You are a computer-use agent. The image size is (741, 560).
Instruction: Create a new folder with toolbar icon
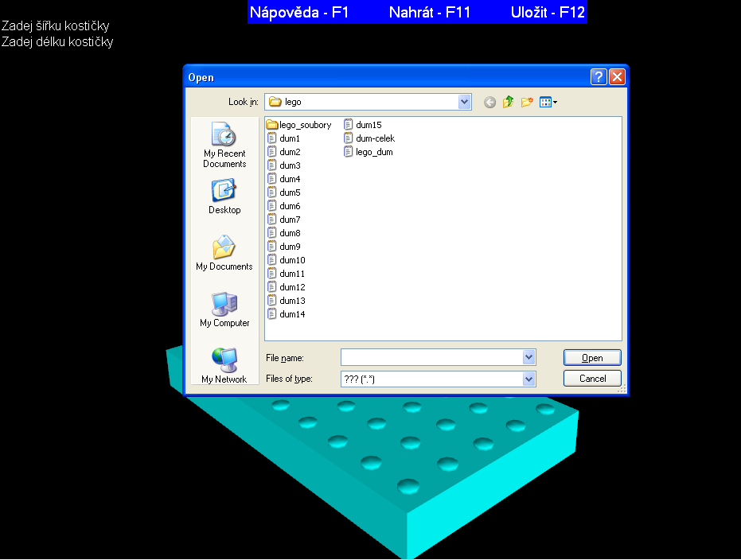pyautogui.click(x=527, y=102)
